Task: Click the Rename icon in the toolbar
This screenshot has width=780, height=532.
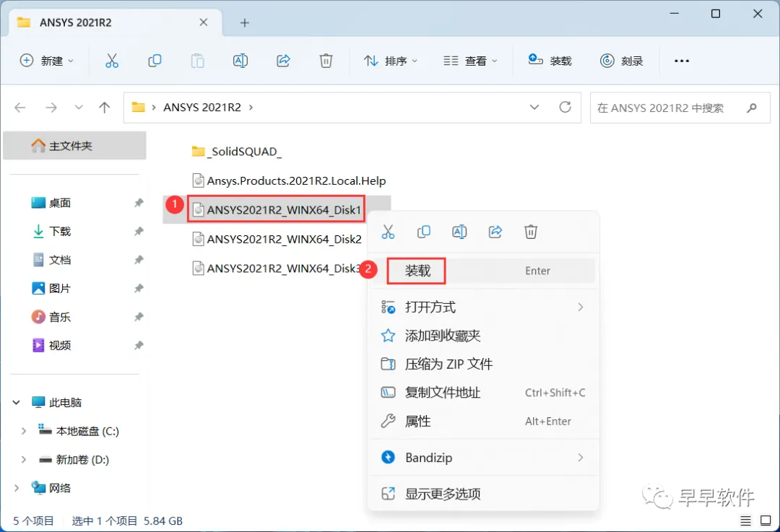Action: (x=240, y=61)
